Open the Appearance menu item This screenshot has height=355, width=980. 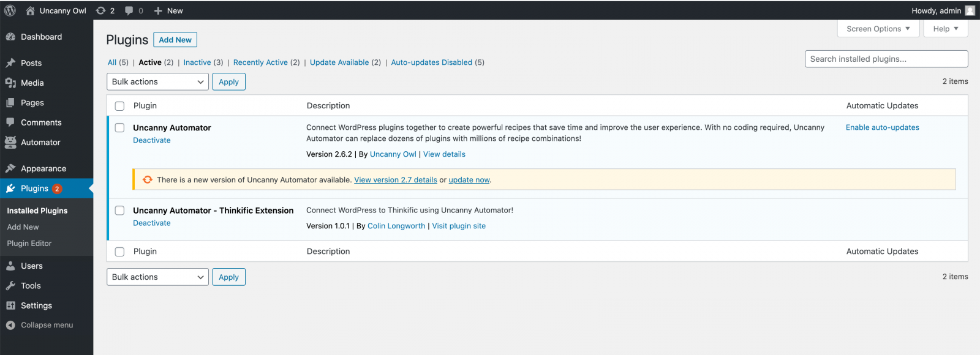pos(47,168)
